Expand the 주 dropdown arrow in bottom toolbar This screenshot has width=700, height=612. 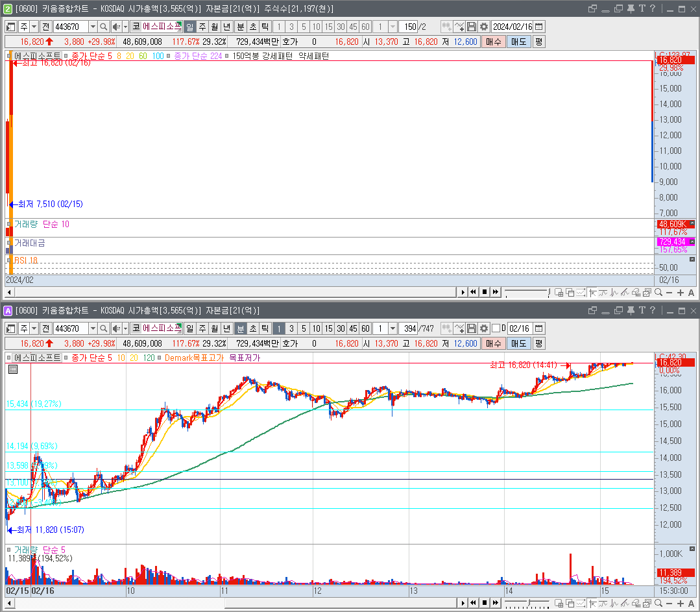click(x=34, y=329)
